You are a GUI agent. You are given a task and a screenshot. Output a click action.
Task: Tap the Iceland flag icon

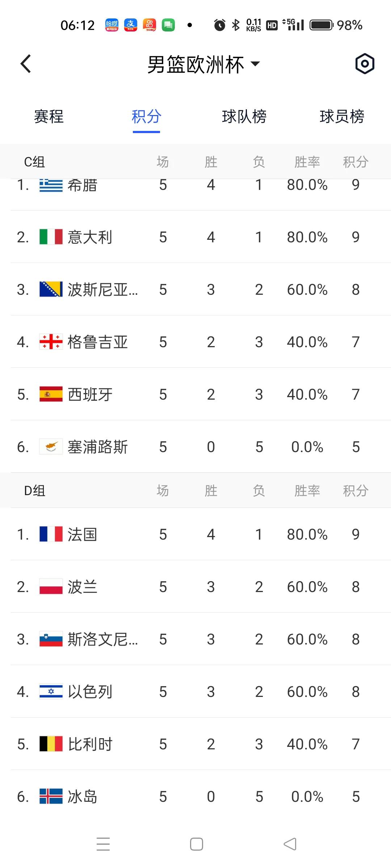(51, 796)
